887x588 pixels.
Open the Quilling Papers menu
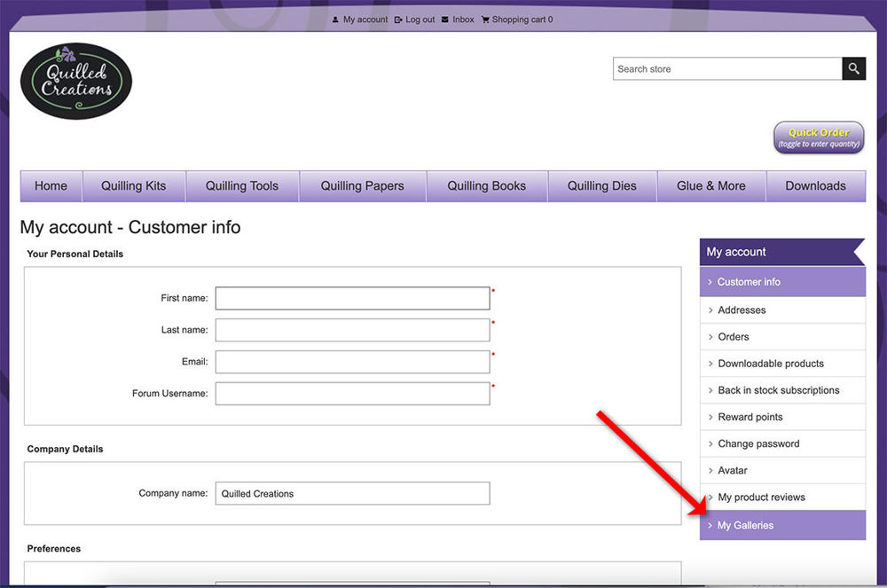click(363, 186)
